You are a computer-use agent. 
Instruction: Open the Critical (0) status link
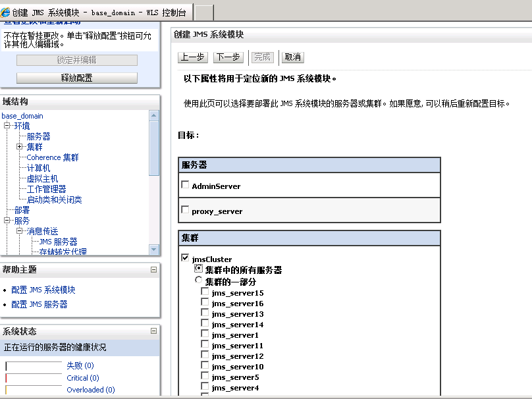point(83,378)
